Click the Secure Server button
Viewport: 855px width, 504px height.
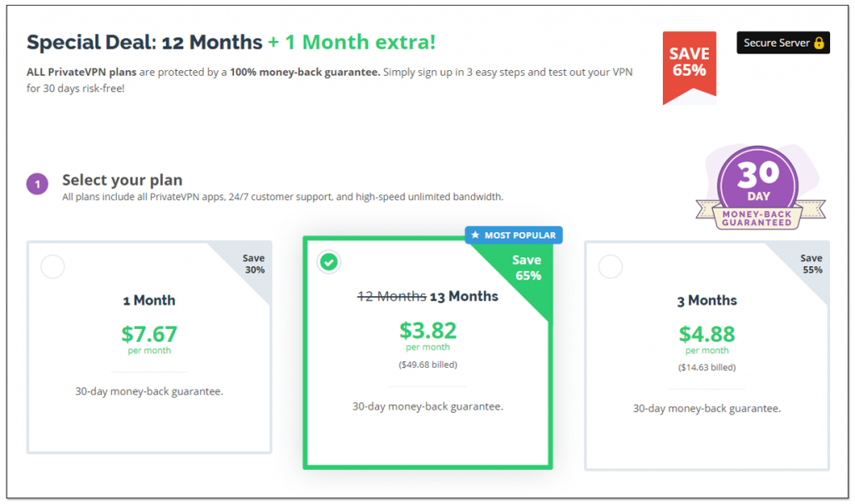(782, 43)
